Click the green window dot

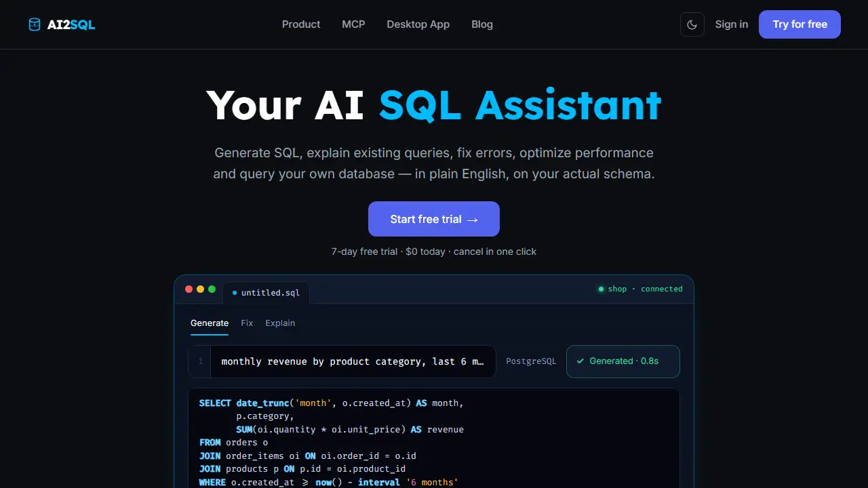click(212, 289)
